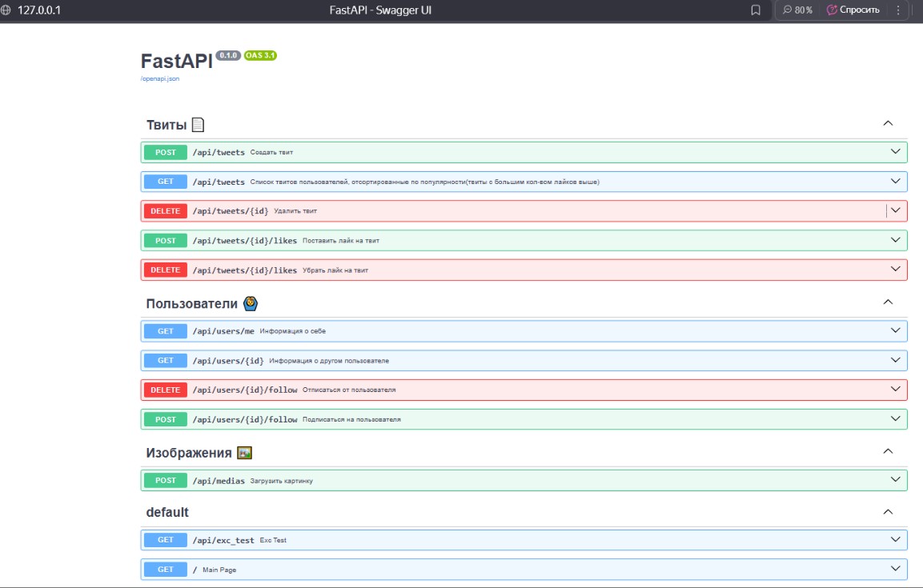Click GET badge for /api/tweets
923x588 pixels.
[x=166, y=182]
